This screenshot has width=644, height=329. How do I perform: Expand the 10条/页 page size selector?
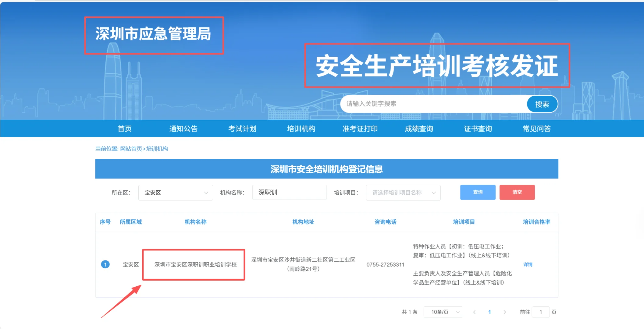coord(443,312)
